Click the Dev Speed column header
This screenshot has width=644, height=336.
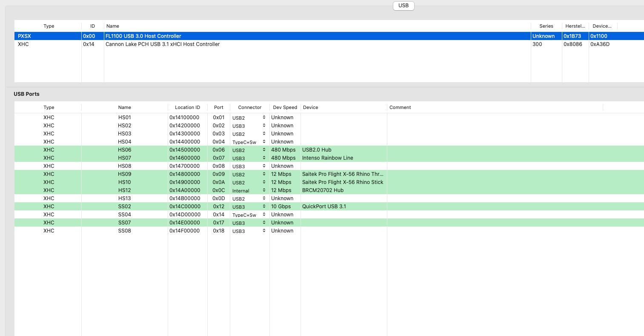285,107
